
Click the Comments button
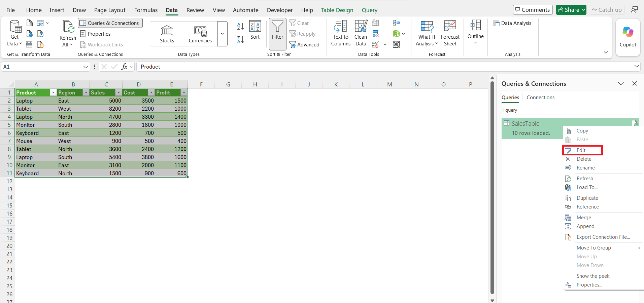point(533,10)
